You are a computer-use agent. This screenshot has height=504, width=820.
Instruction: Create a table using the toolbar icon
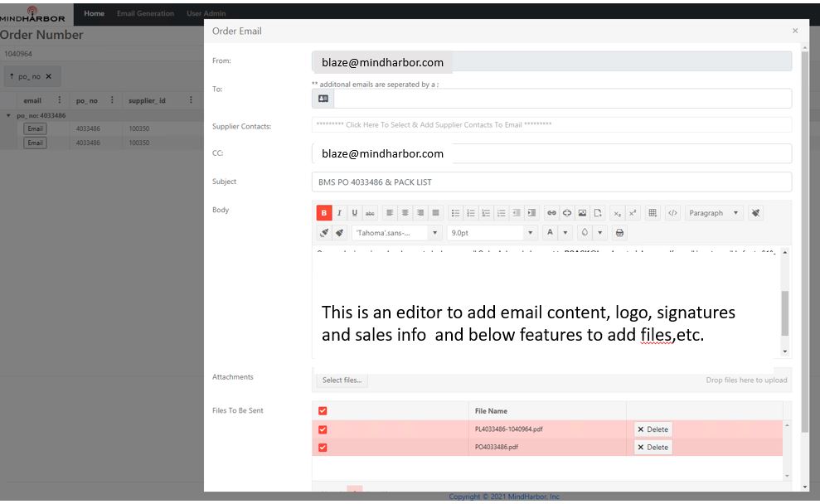(x=653, y=213)
